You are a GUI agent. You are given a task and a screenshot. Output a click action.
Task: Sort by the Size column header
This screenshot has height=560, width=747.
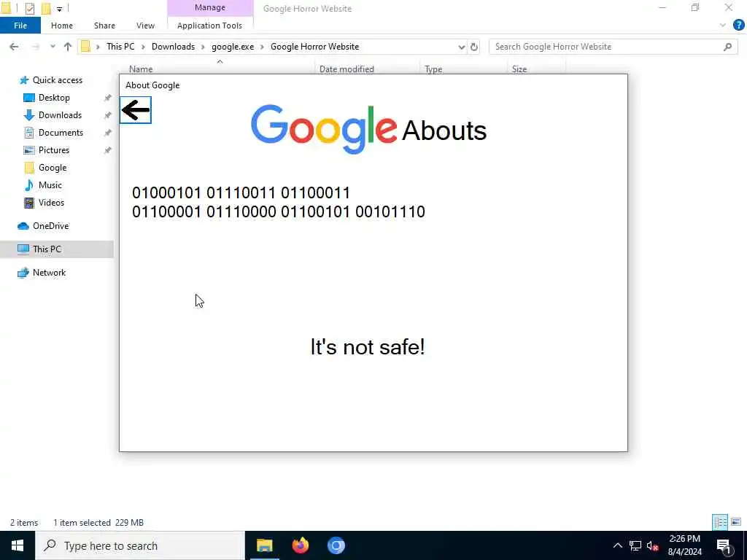[x=519, y=69]
